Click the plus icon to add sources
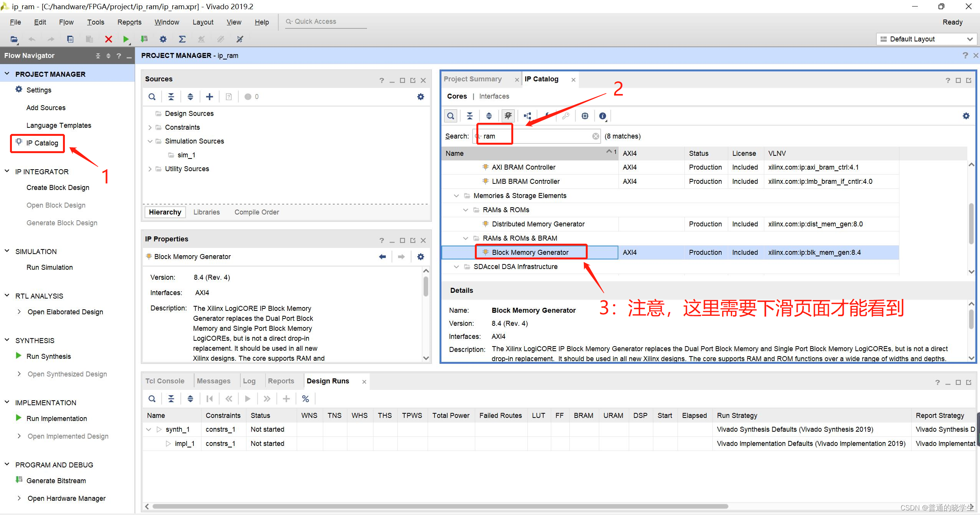 coord(210,97)
